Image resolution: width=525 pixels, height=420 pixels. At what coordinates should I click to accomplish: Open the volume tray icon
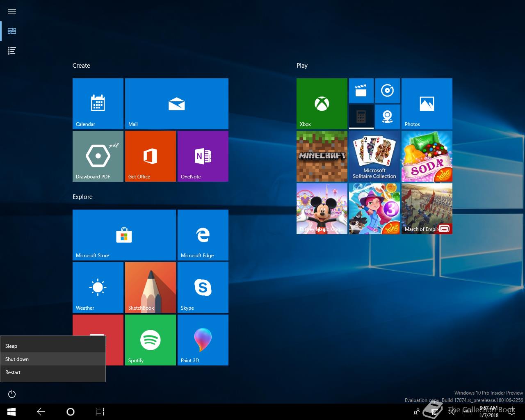point(451,412)
